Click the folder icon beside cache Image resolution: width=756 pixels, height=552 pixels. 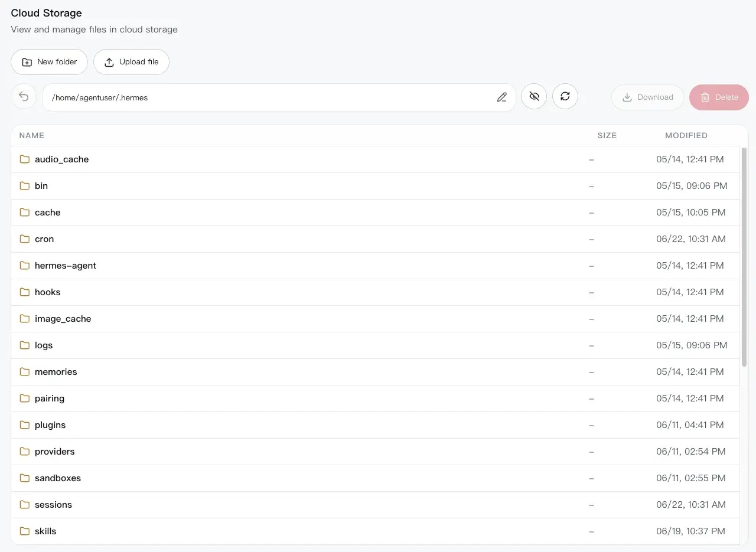click(25, 213)
